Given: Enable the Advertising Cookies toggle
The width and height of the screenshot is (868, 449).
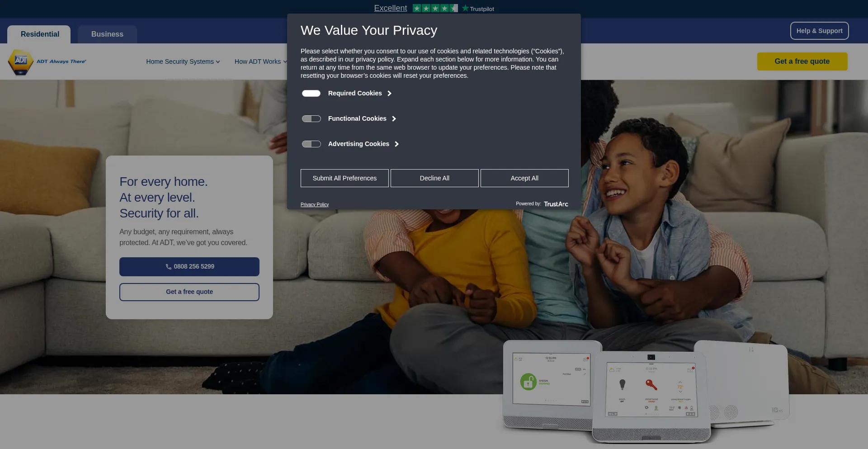Looking at the screenshot, I should 311,144.
